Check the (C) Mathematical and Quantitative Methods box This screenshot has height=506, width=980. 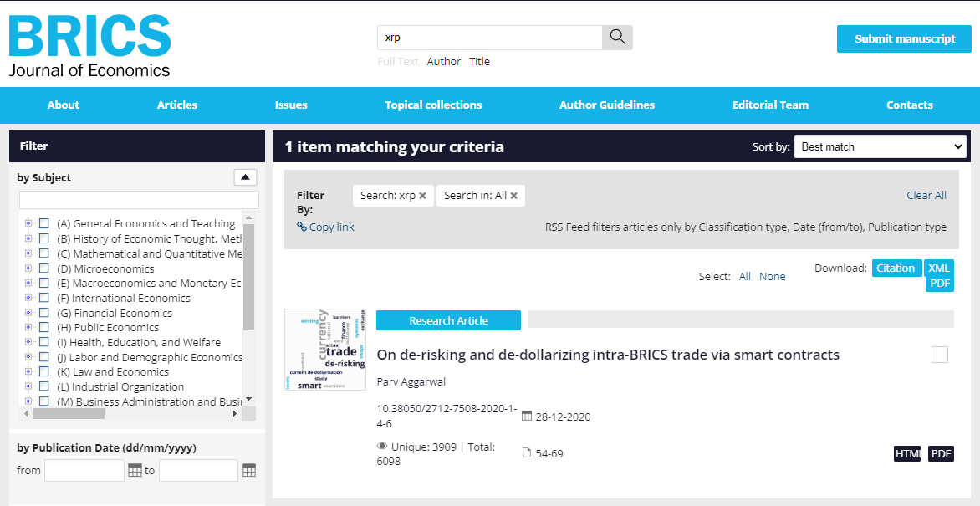pyautogui.click(x=43, y=253)
